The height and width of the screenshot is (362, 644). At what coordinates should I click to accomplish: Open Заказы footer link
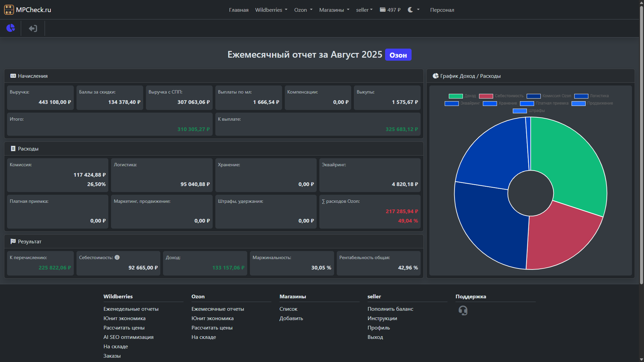(112, 356)
